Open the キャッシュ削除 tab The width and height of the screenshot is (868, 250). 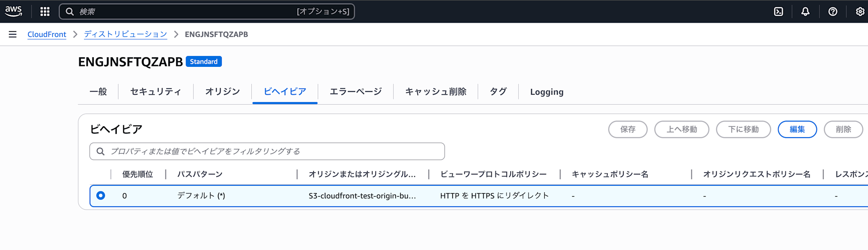coord(436,92)
